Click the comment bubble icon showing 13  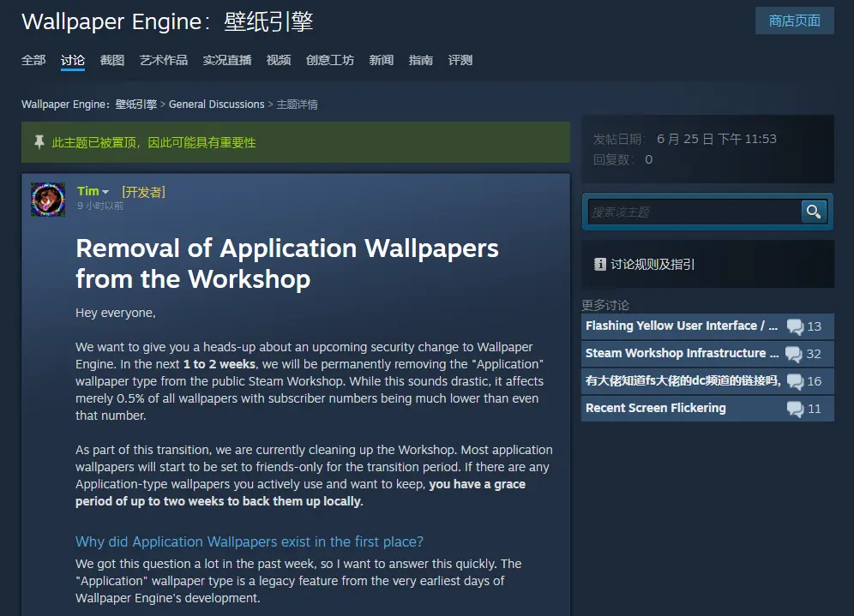point(795,326)
